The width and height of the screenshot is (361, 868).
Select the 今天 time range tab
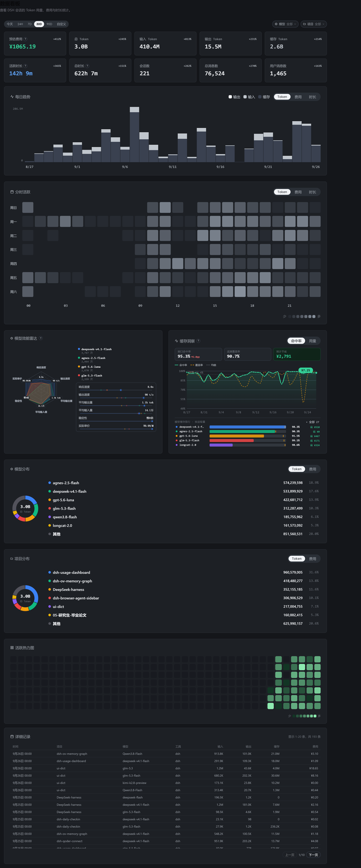10,24
